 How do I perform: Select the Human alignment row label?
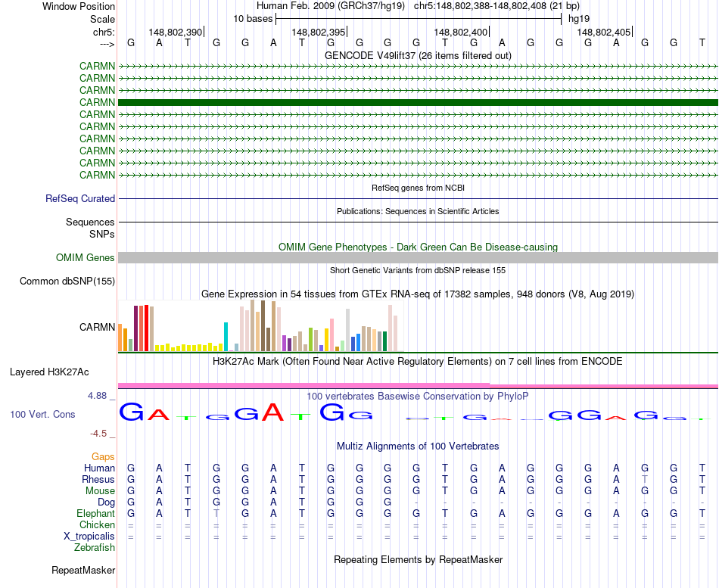pyautogui.click(x=99, y=468)
